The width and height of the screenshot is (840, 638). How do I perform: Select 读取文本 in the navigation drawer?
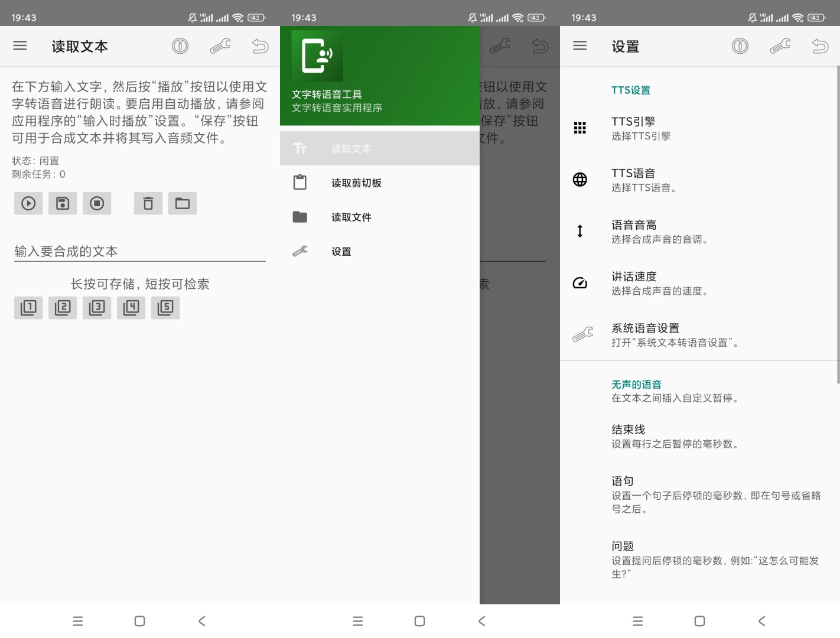point(380,148)
